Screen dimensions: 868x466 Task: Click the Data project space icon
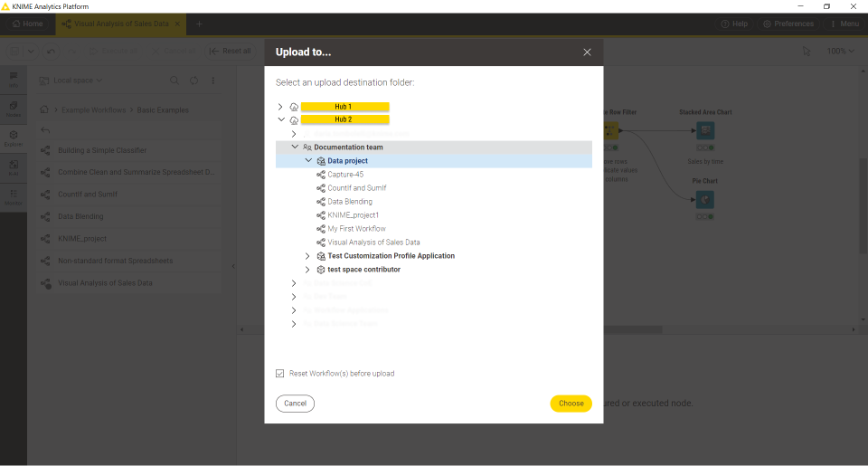tap(321, 161)
